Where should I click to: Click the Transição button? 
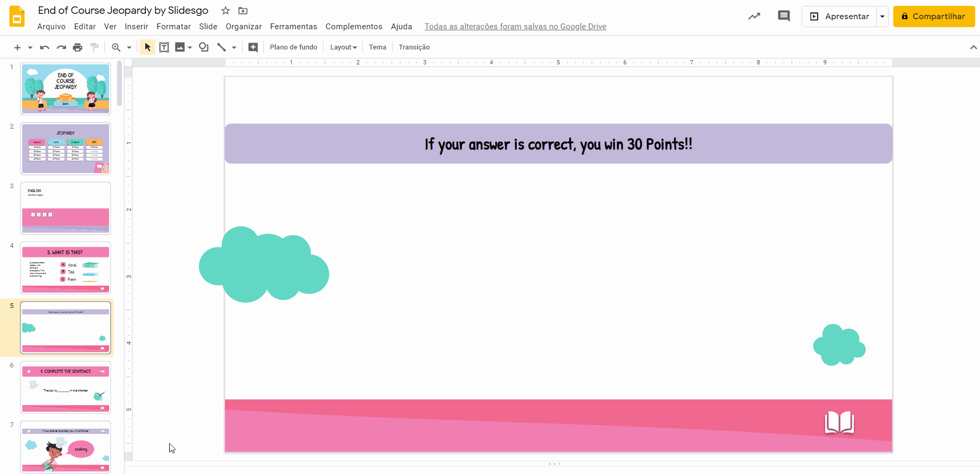[x=414, y=47]
